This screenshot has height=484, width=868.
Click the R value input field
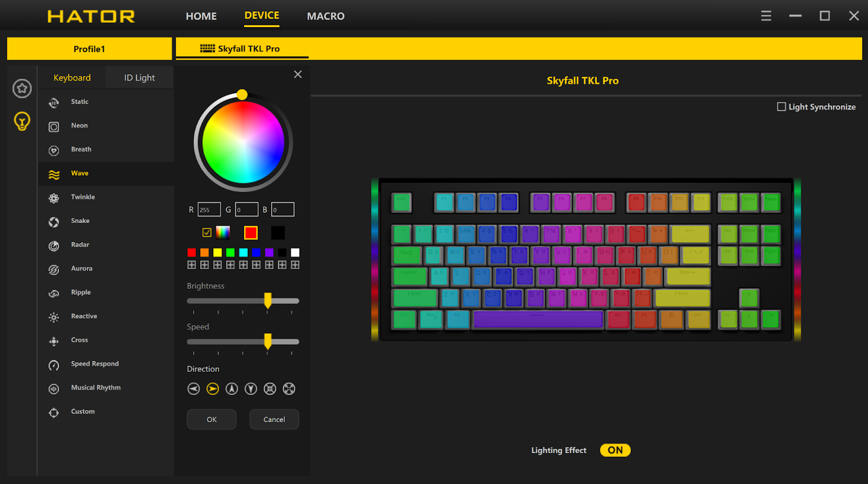[x=209, y=209]
